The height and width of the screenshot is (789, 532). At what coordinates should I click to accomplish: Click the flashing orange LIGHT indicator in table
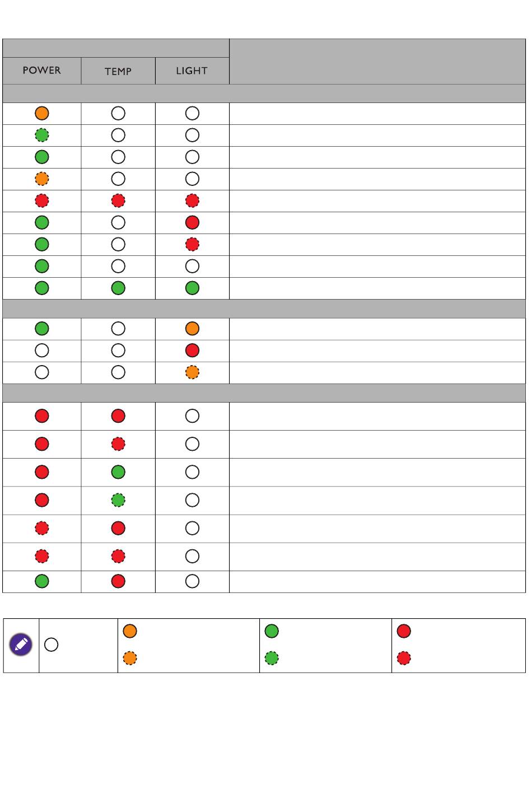click(192, 372)
